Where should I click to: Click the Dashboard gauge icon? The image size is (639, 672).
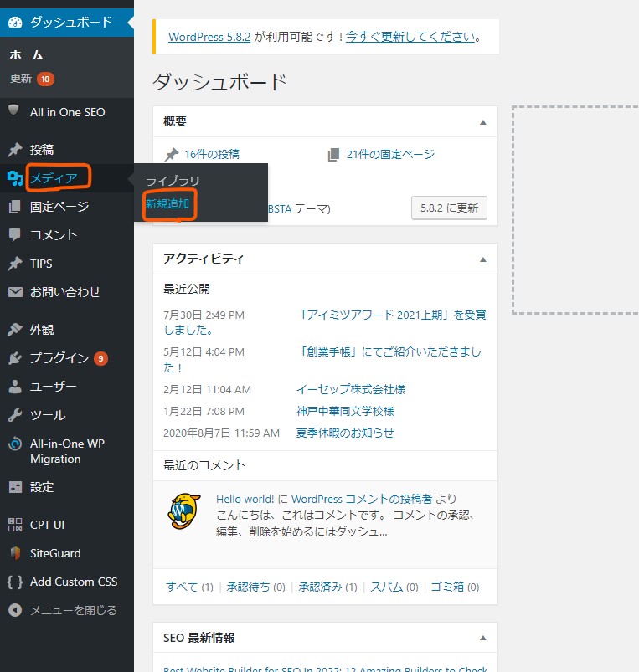pyautogui.click(x=15, y=23)
